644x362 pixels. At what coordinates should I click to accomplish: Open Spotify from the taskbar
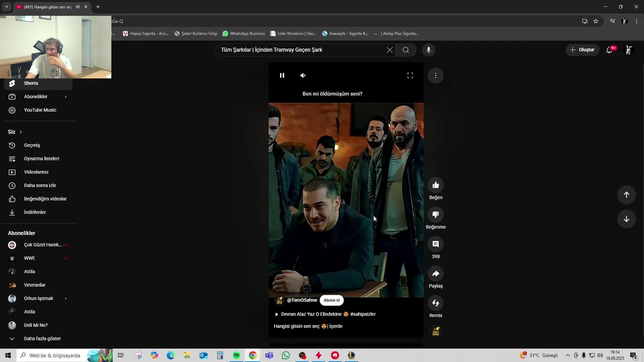(x=236, y=355)
